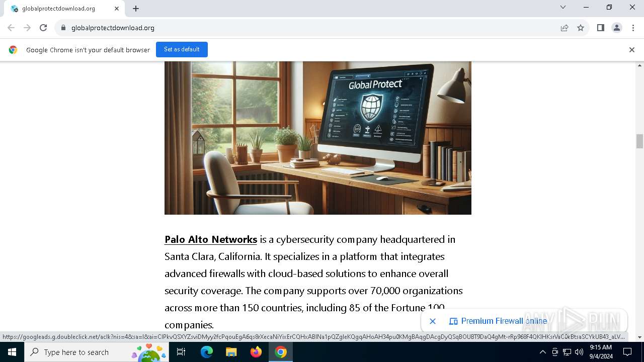Viewport: 644px width, 362px height.
Task: Open File Explorer from taskbar
Action: pyautogui.click(x=231, y=352)
